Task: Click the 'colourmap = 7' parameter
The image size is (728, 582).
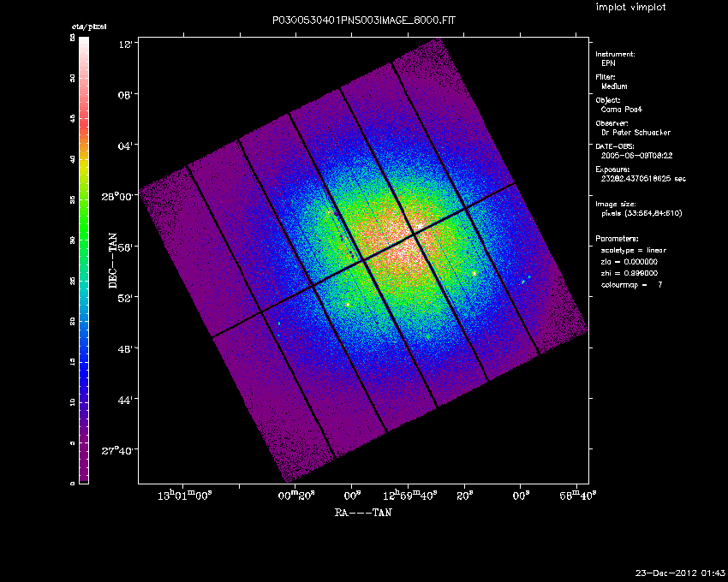Action: (632, 283)
